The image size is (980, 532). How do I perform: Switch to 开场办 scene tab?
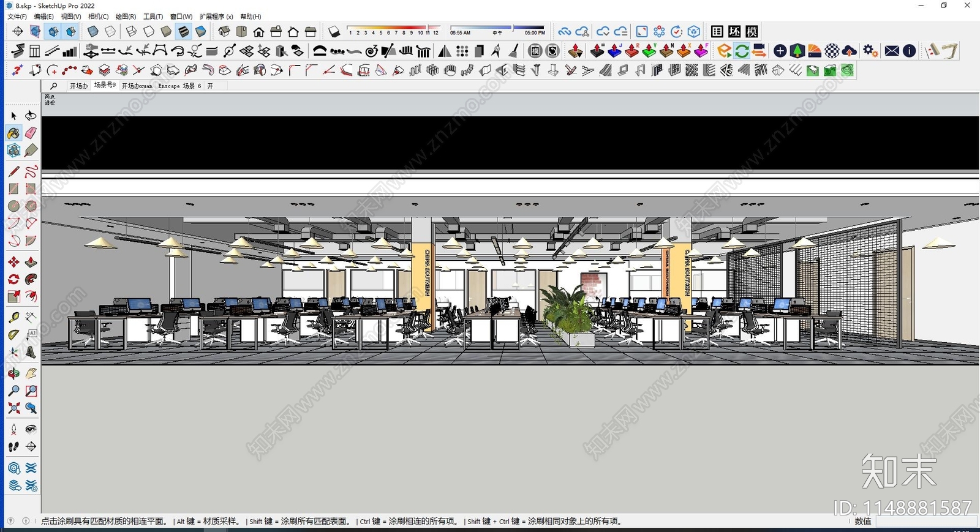click(x=78, y=86)
